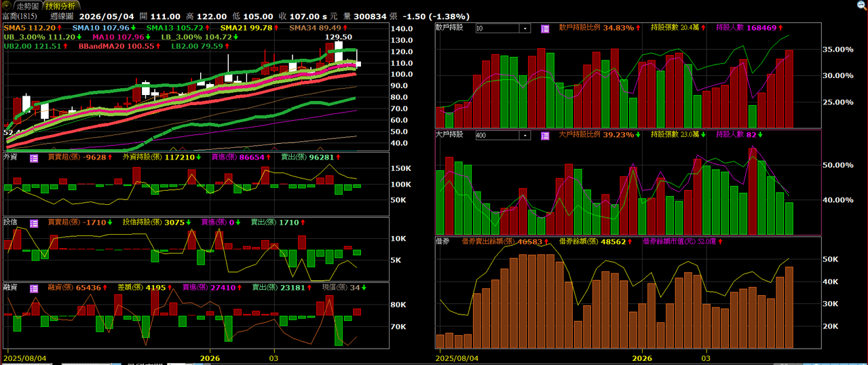Click the stock name 富喬(1815)

click(x=20, y=16)
